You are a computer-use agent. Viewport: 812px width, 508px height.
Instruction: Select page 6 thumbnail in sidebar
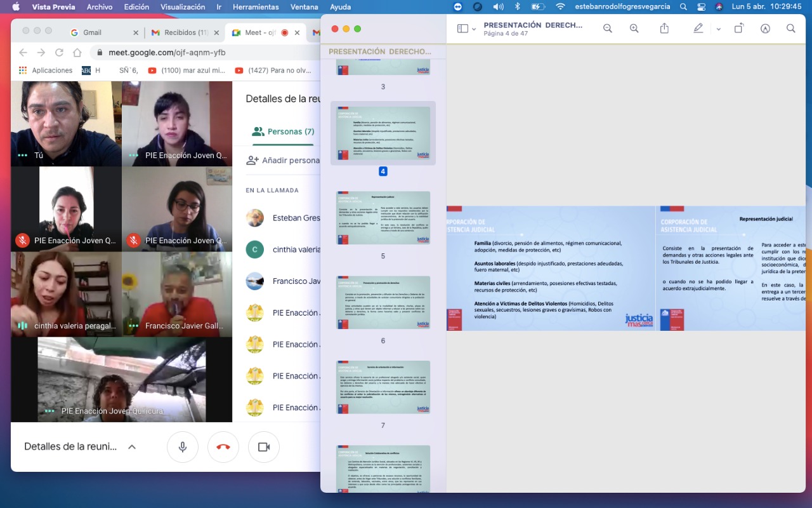click(383, 302)
